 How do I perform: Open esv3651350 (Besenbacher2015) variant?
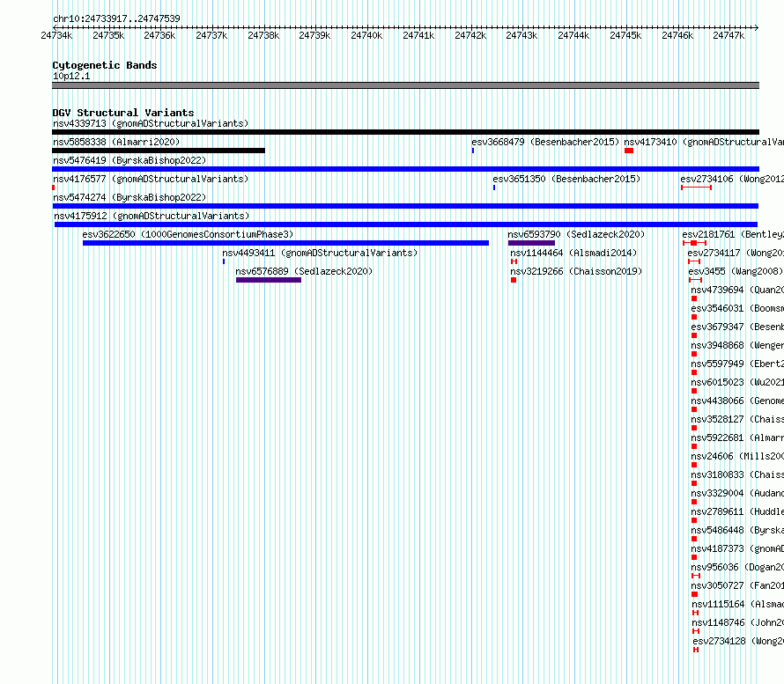pos(566,179)
